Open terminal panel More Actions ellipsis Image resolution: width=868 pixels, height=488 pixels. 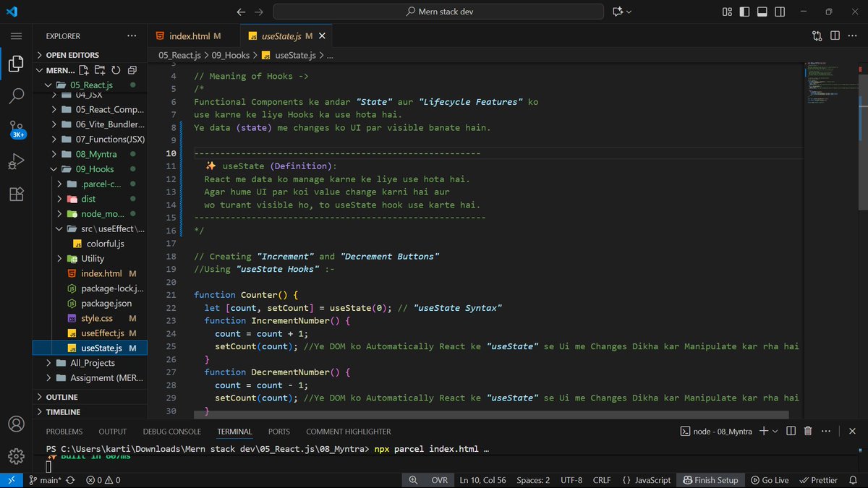(826, 431)
